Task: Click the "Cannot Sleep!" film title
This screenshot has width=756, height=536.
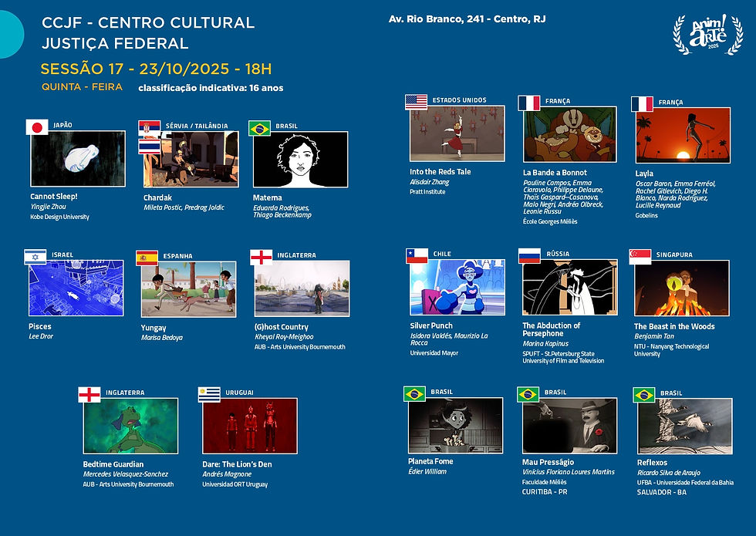Action: (x=53, y=197)
